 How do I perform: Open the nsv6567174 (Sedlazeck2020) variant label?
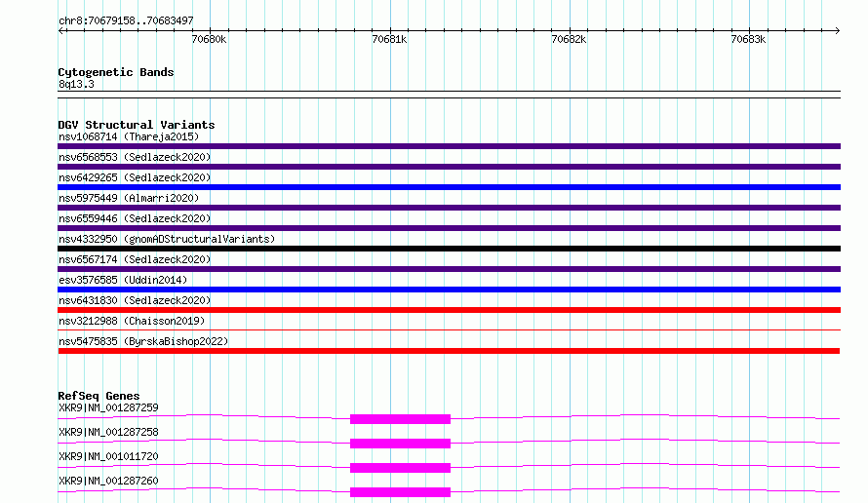point(135,259)
